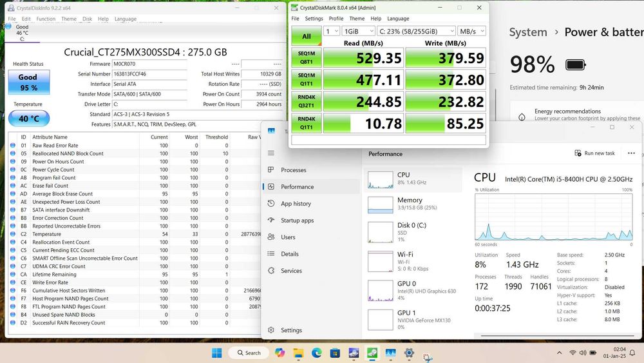Open CrystalDiskMark Settings menu
Screen dimensions: 644x363
[x=314, y=19]
